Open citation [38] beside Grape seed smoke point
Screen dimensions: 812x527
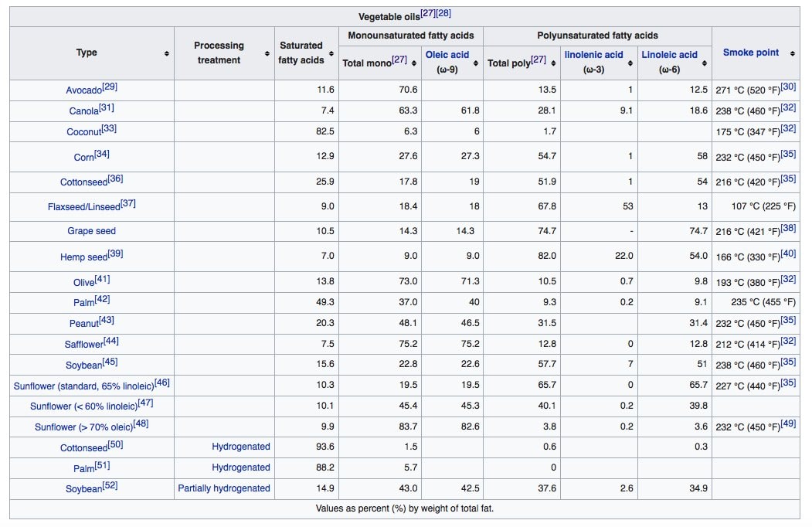point(788,228)
